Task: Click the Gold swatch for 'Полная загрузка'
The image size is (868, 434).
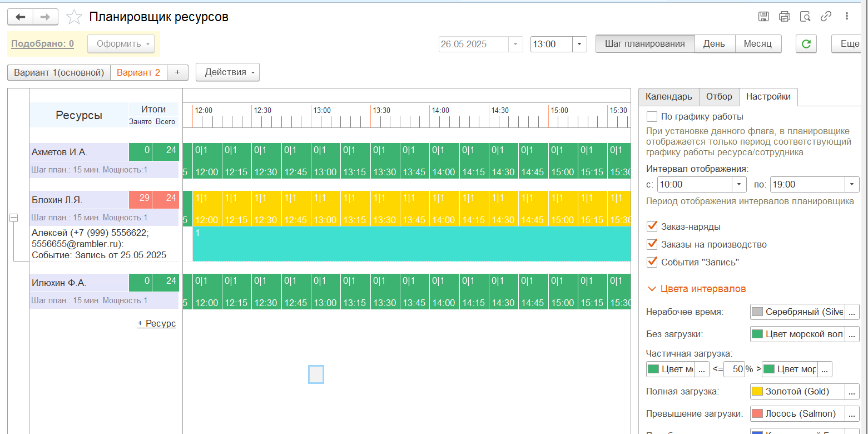Action: click(757, 391)
